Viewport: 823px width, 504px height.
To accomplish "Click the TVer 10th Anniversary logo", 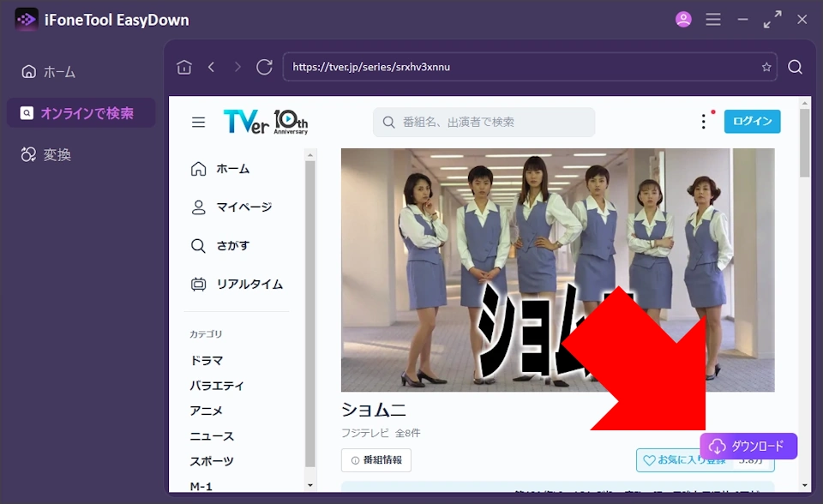I will click(265, 122).
